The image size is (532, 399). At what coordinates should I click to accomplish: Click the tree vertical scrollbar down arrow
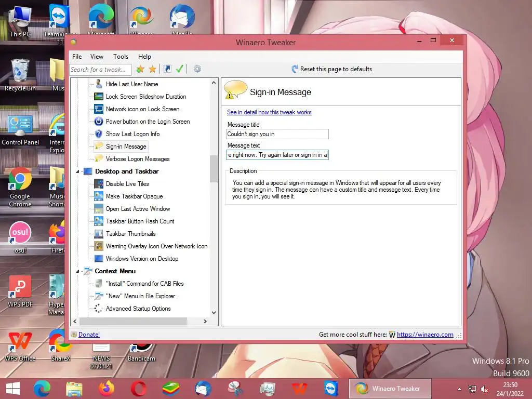214,312
